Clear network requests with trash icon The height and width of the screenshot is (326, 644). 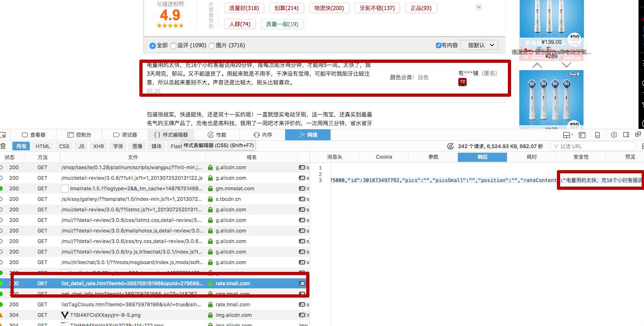(x=3, y=146)
